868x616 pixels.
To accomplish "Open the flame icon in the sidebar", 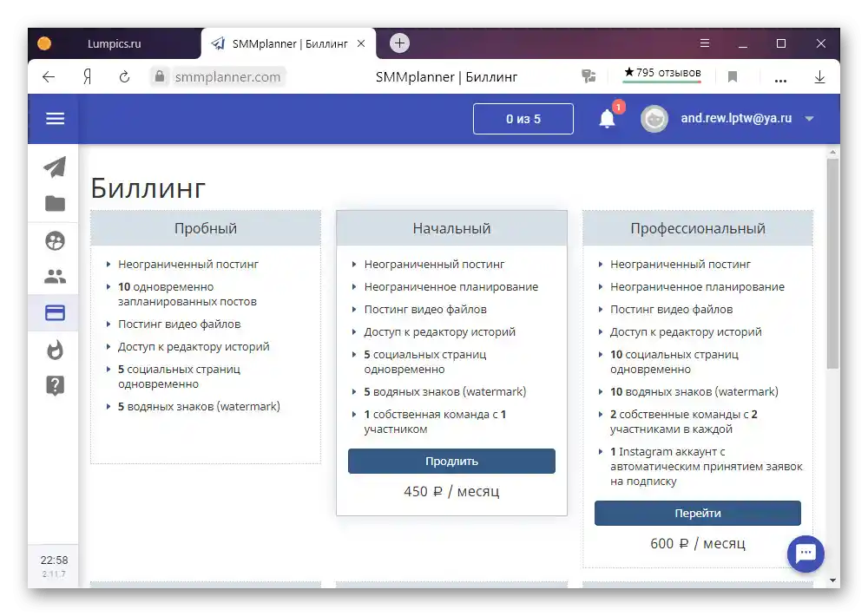I will [55, 350].
